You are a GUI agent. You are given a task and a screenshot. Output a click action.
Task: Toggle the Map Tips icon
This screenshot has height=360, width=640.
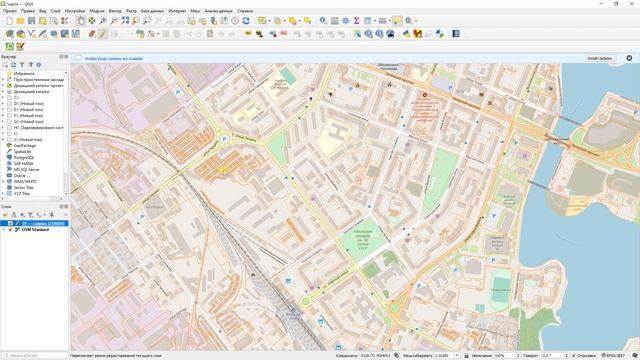tap(397, 21)
